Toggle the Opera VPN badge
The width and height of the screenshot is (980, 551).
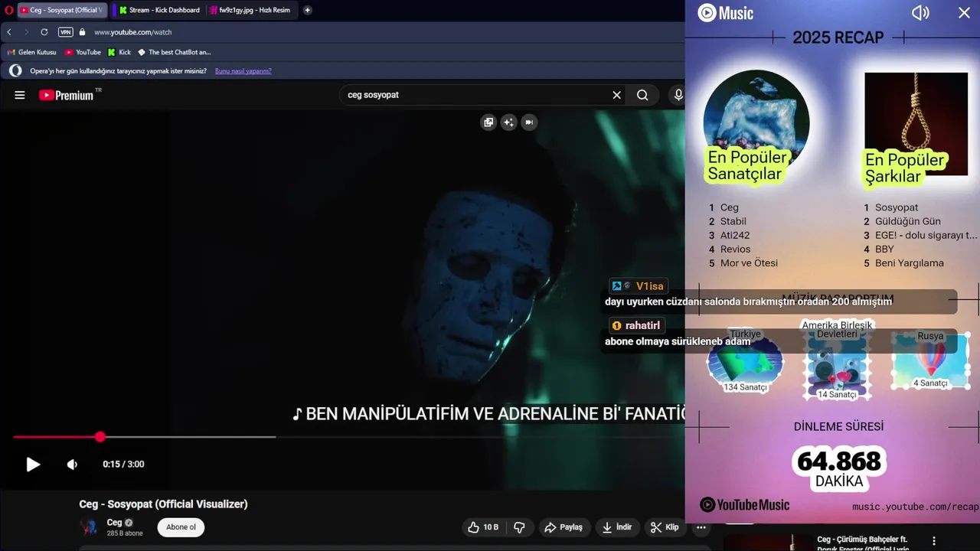(66, 32)
